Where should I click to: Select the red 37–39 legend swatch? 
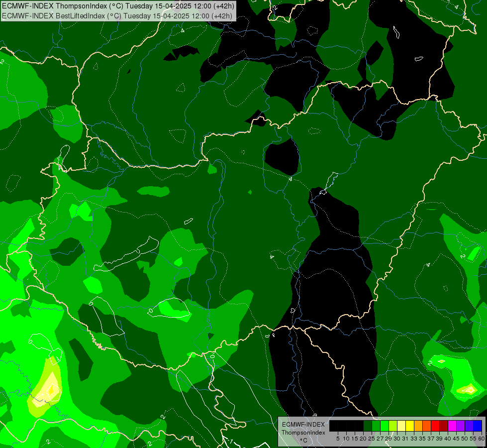point(435,426)
